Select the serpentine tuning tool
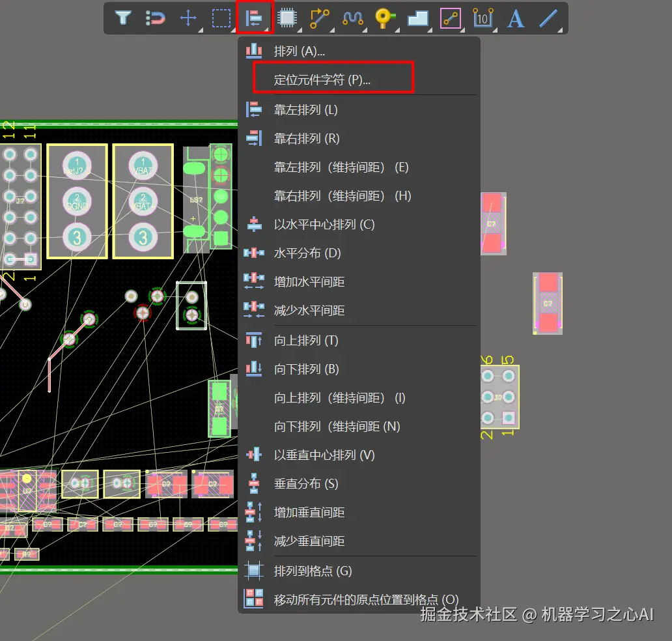The width and height of the screenshot is (672, 641). coord(352,18)
